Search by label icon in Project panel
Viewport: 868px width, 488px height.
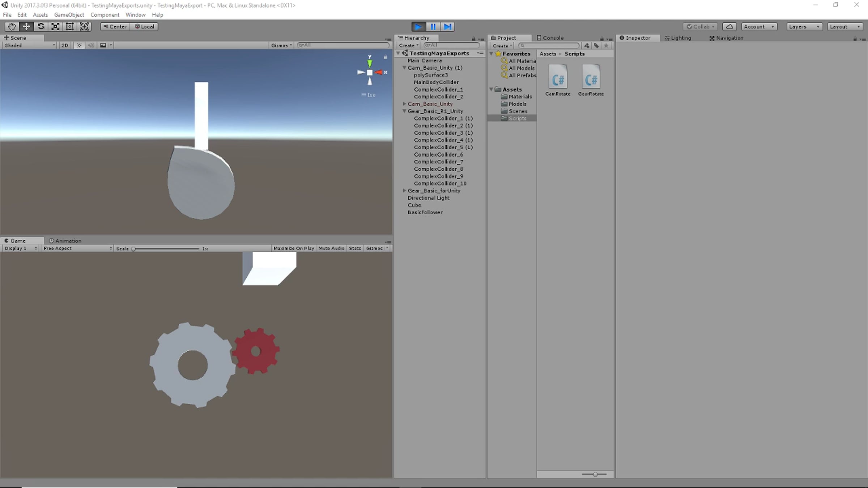[x=596, y=46]
